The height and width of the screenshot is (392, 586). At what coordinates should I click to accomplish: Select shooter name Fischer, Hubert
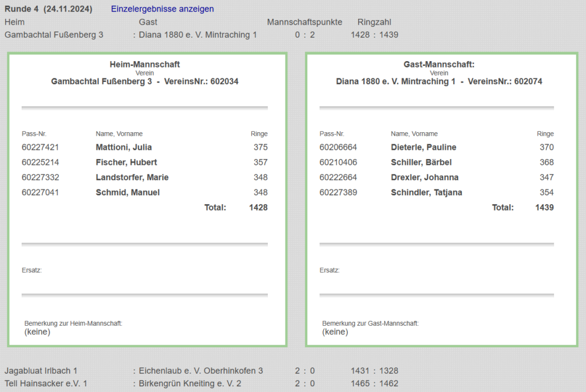tap(126, 163)
